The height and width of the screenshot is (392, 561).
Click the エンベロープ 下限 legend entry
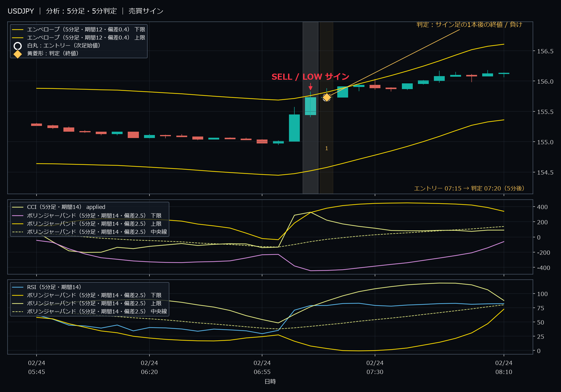click(x=79, y=29)
